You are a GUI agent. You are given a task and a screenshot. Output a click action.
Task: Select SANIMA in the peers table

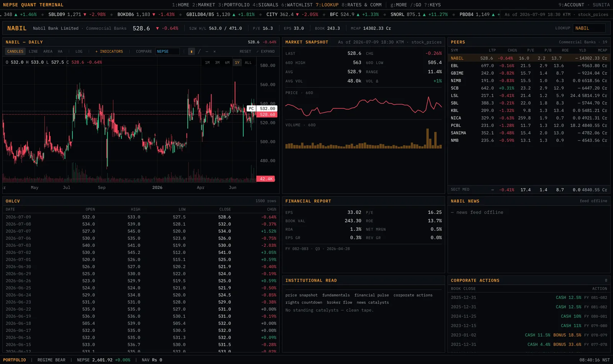point(529,133)
